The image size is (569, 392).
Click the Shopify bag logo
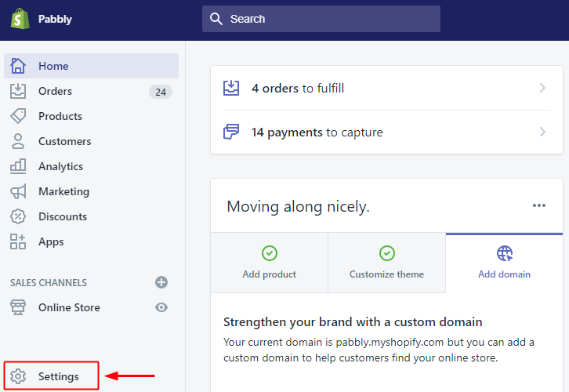click(20, 19)
